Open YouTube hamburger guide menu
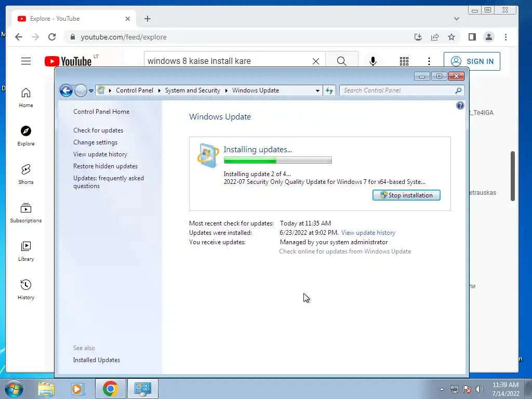This screenshot has height=399, width=532. 26,61
